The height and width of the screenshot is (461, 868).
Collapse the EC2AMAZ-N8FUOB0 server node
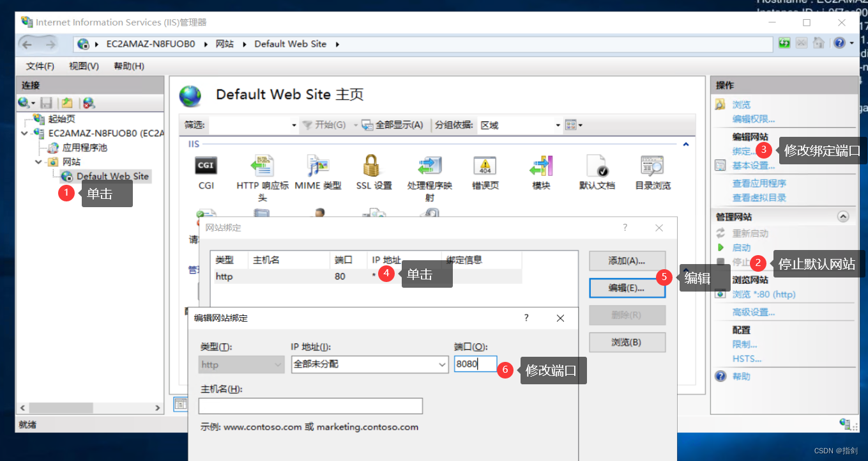(x=24, y=134)
